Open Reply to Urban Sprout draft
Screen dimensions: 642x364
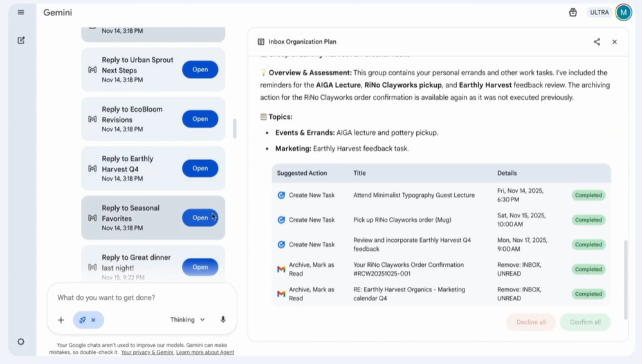tap(199, 69)
